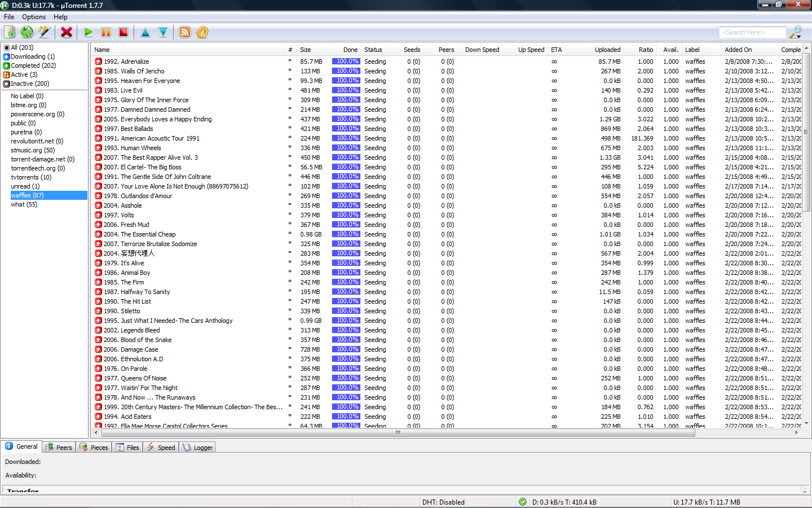Open the RSS Downloader icon

(x=185, y=32)
